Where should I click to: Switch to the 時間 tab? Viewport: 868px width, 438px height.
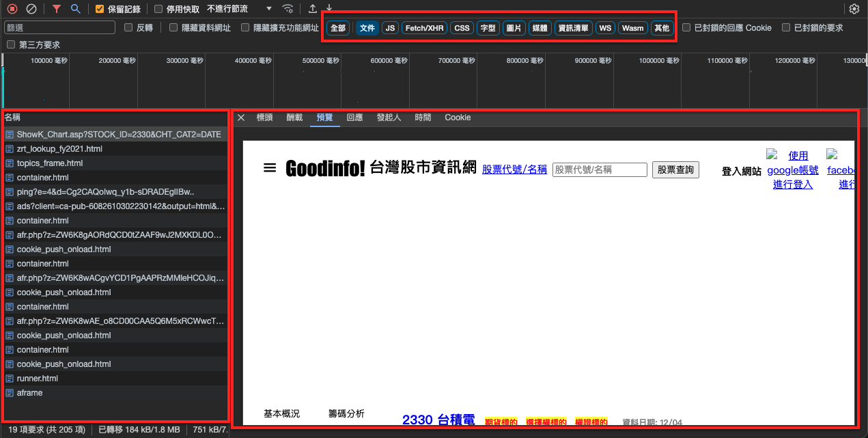coord(423,118)
